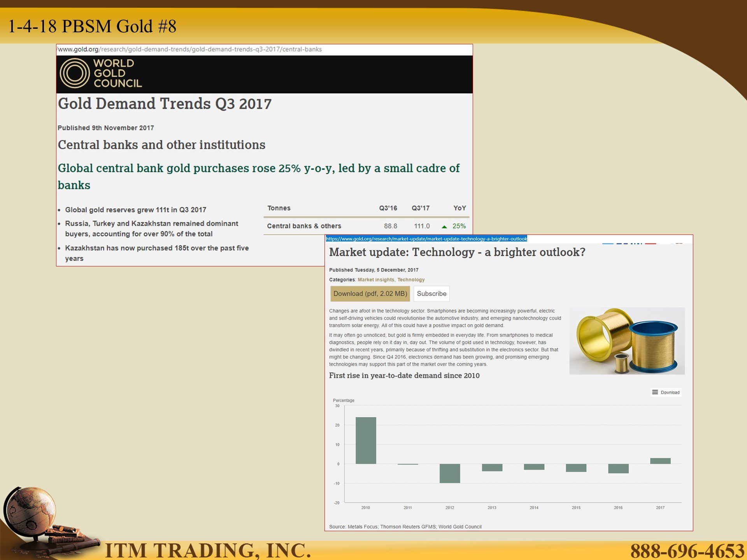Screen dimensions: 747x560
Task: Click the 2017 bar in chart
Action: (660, 461)
